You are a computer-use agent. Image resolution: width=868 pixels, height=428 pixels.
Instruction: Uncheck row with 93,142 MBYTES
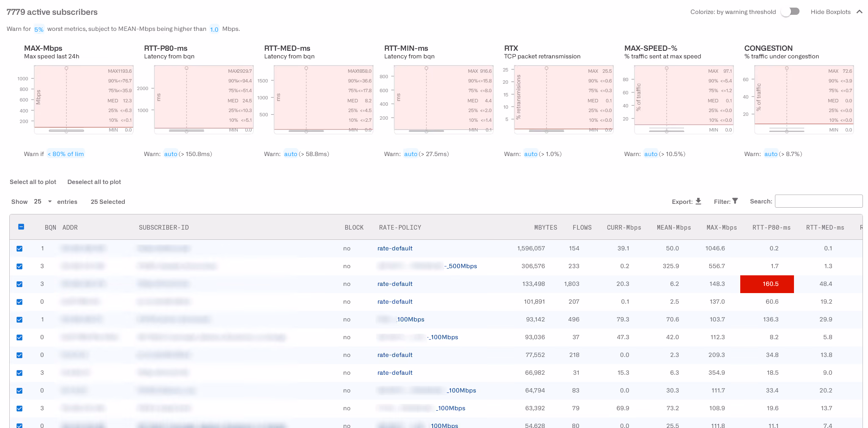click(x=19, y=320)
